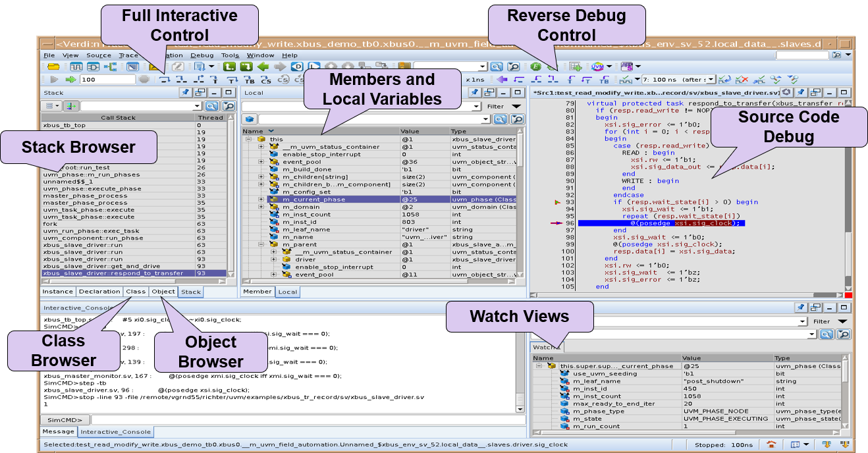
Task: Collapse the 'this' tree node
Action: tap(248, 140)
